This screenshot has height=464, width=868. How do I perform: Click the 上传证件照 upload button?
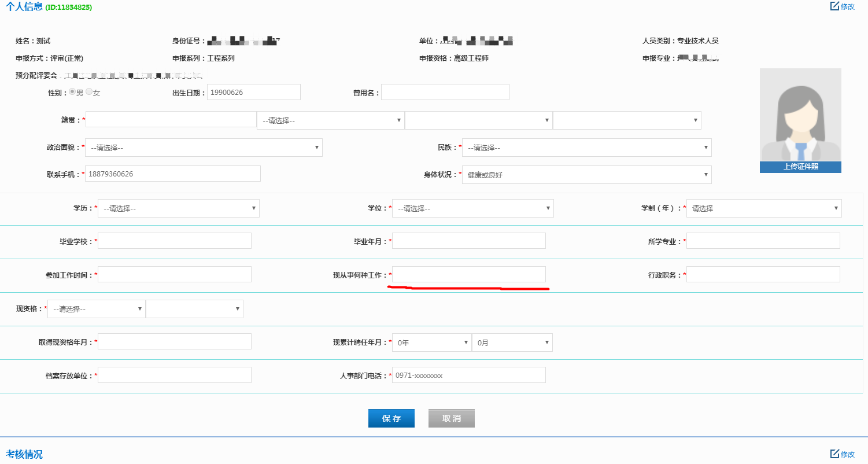pos(800,167)
